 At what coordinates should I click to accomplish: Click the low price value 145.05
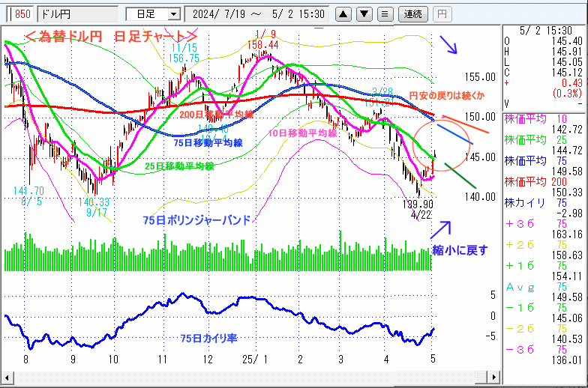[565, 61]
